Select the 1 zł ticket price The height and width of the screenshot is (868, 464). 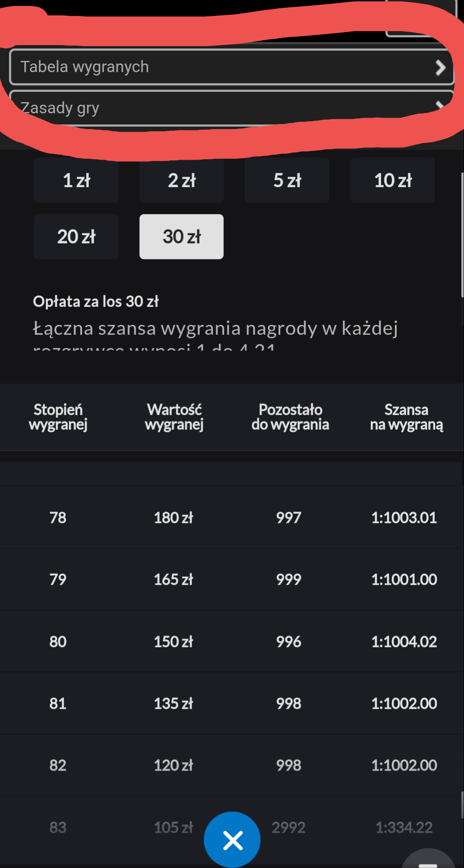click(x=76, y=180)
